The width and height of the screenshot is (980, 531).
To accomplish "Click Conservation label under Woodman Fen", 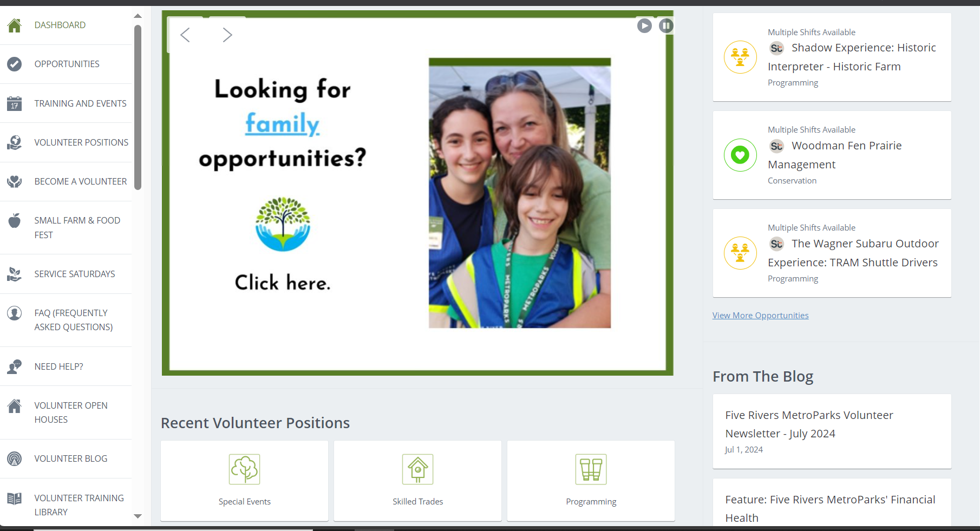I will pyautogui.click(x=792, y=181).
